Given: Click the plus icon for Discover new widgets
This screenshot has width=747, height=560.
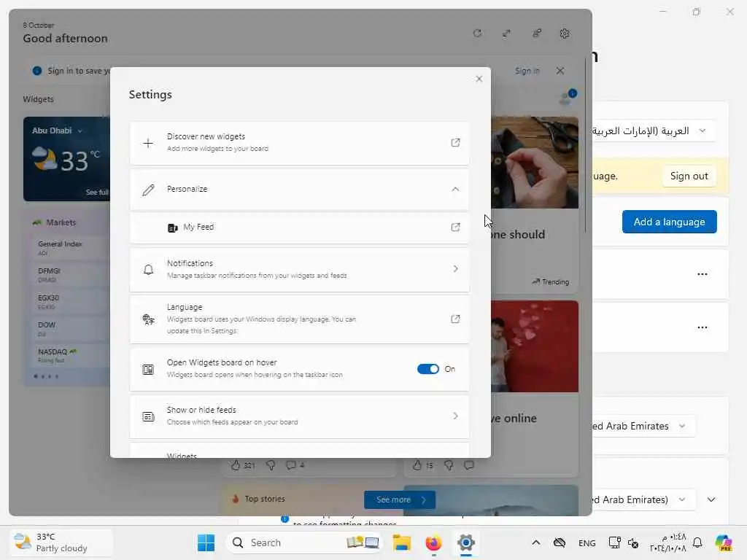Looking at the screenshot, I should [x=148, y=143].
